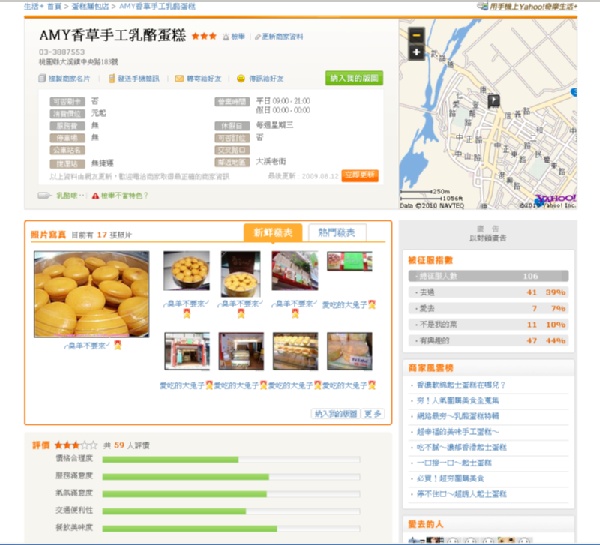
Task: Open the 必買!超夯團購美食 link
Action: pyautogui.click(x=450, y=478)
